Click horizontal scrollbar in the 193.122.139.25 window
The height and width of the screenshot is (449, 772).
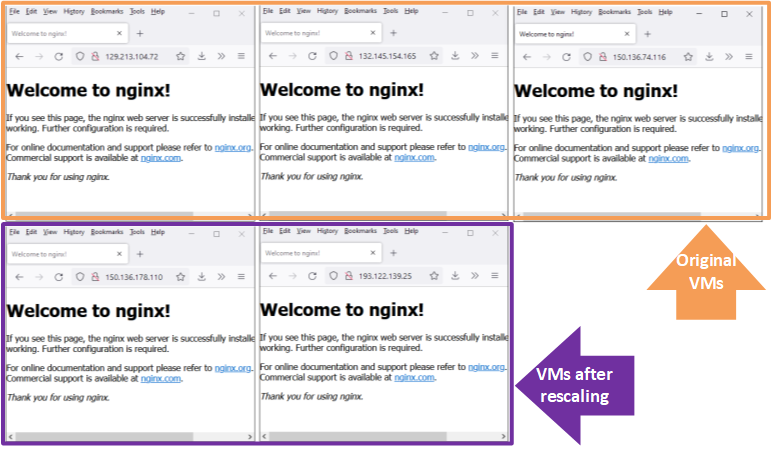point(358,436)
